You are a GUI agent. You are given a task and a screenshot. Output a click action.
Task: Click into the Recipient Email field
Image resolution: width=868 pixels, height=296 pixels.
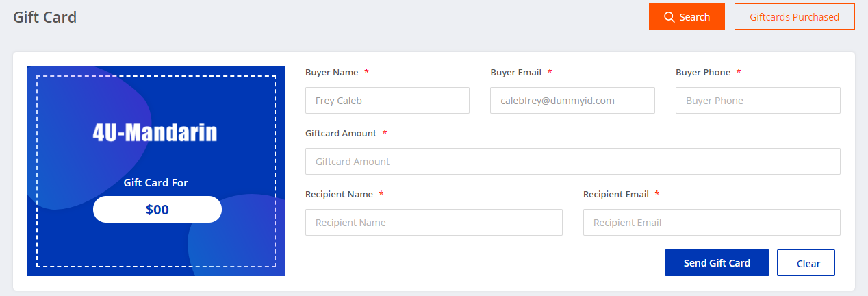(x=711, y=223)
